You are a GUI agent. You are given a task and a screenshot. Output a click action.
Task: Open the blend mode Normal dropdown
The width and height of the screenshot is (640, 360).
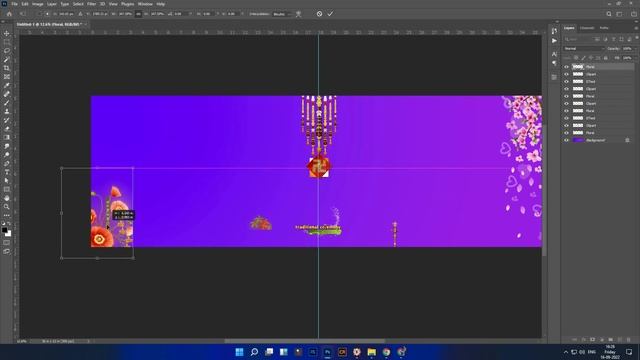pyautogui.click(x=584, y=49)
